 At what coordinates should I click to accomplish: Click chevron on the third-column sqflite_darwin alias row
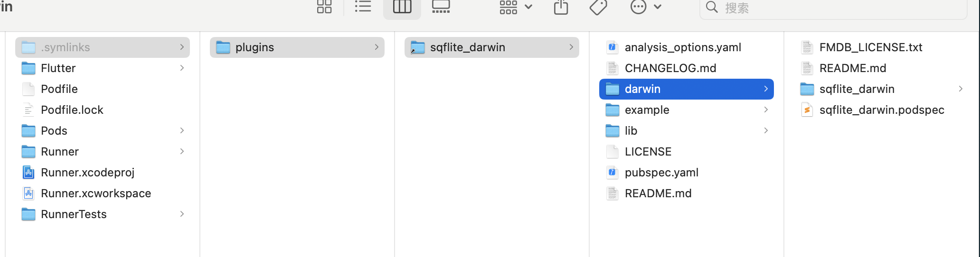pos(571,47)
